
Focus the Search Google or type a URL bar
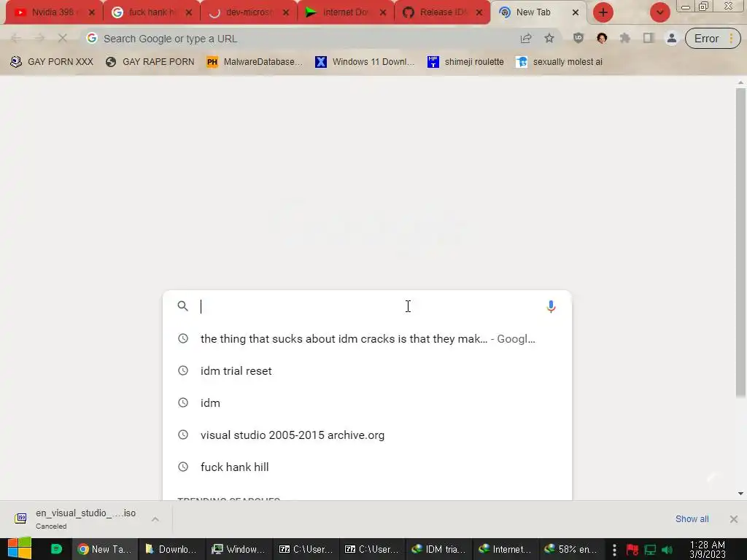pyautogui.click(x=305, y=39)
